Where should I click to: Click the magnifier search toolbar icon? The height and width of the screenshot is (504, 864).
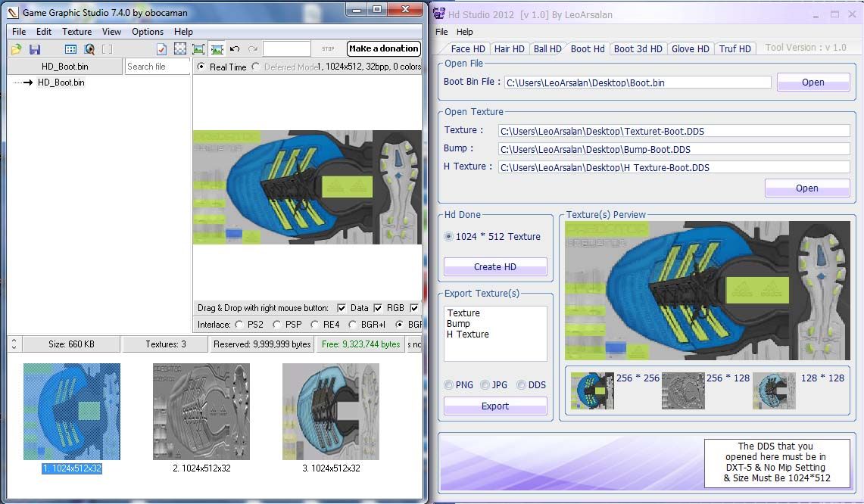[x=89, y=49]
